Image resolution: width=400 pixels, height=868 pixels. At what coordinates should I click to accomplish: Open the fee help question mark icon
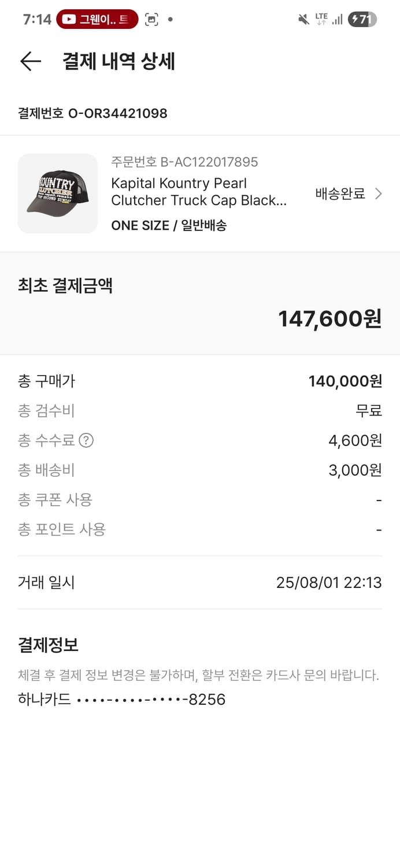click(86, 441)
